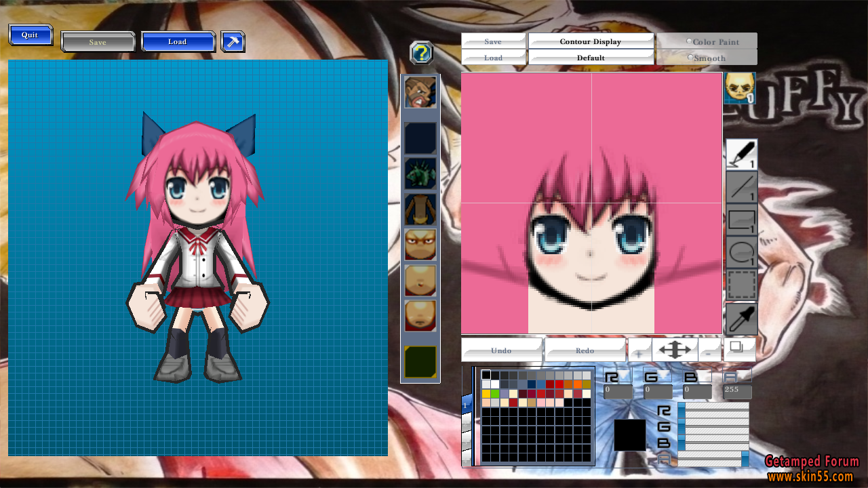The image size is (868, 488).
Task: Click the Redo button
Action: click(x=585, y=350)
